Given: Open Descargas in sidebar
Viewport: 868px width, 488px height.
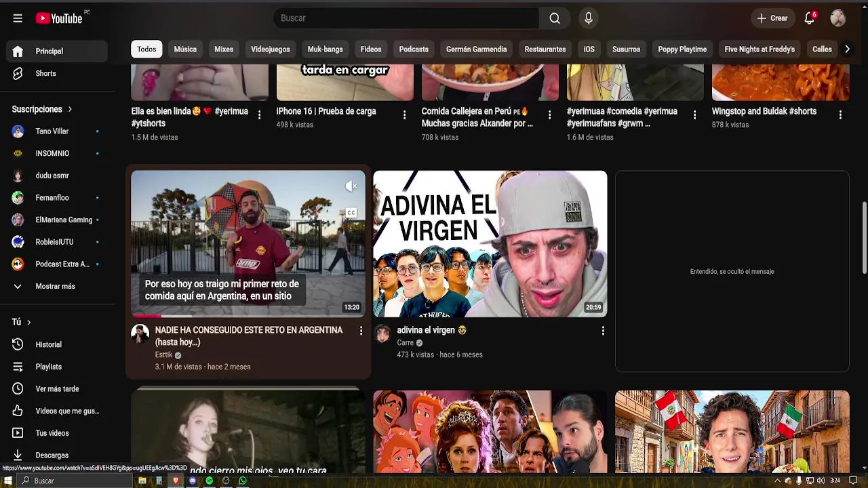Looking at the screenshot, I should point(57,455).
